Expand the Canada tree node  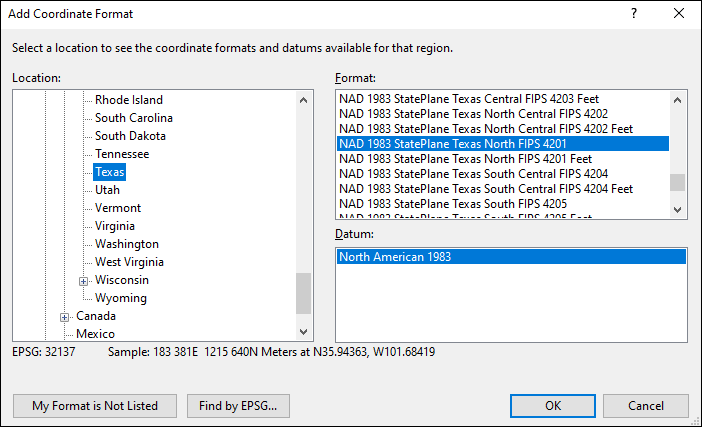[x=64, y=317]
